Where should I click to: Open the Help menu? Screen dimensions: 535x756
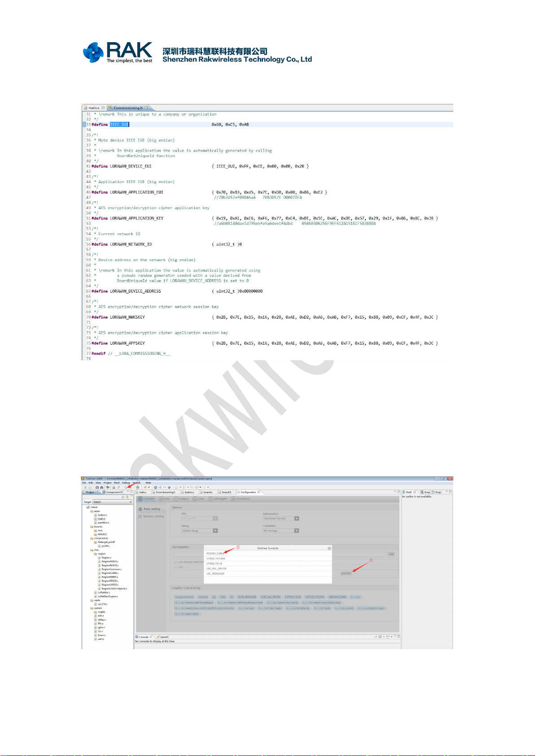pyautogui.click(x=148, y=483)
